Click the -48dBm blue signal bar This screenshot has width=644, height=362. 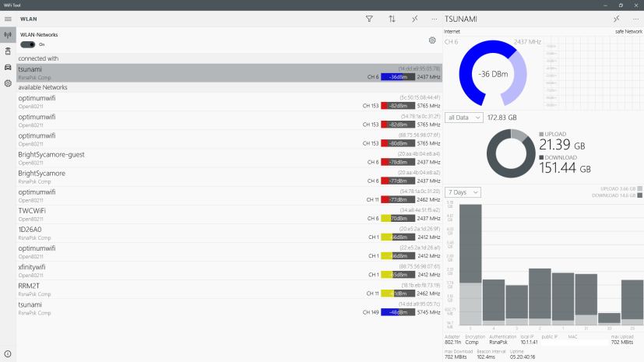click(398, 312)
